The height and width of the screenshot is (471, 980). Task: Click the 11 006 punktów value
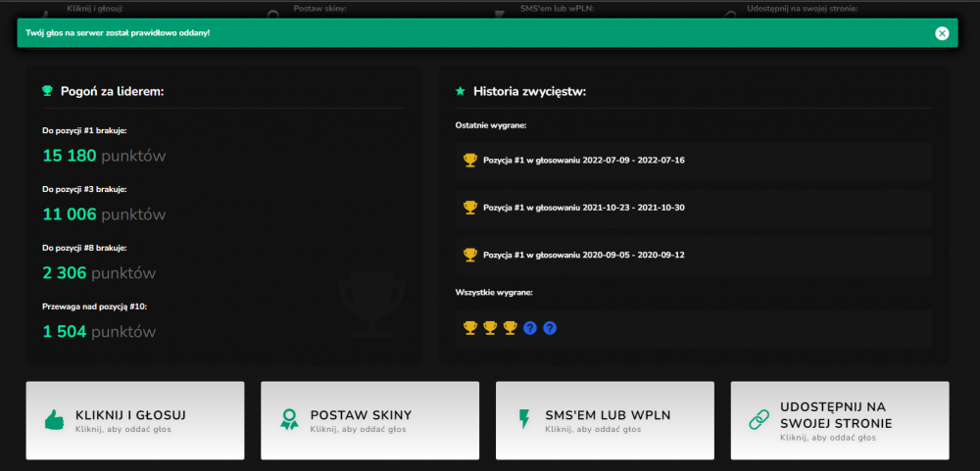click(x=105, y=214)
